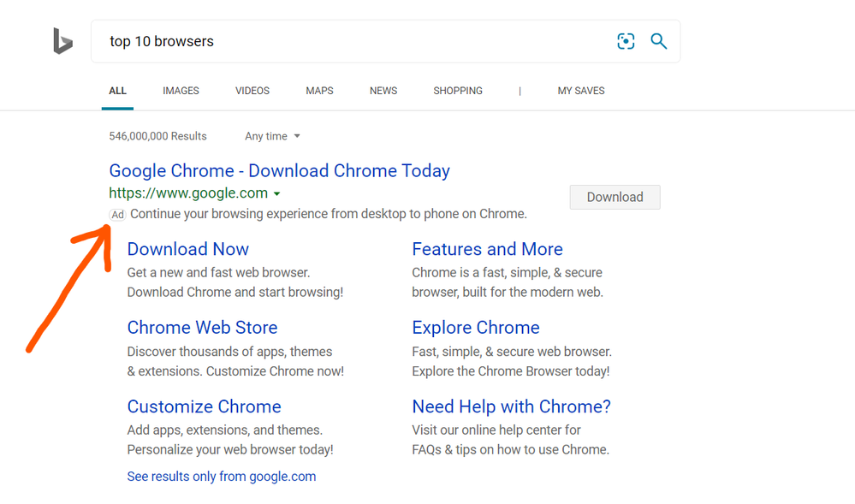The image size is (855, 504).
Task: Click the https://www.google.com URL text
Action: click(188, 193)
